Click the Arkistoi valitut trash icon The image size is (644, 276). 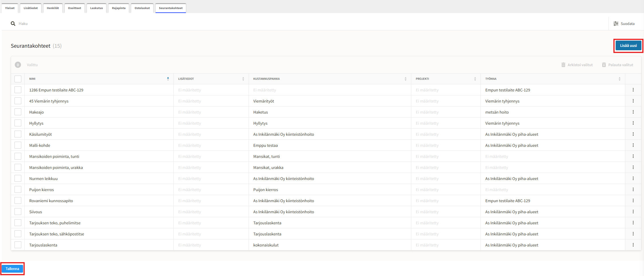(x=563, y=65)
